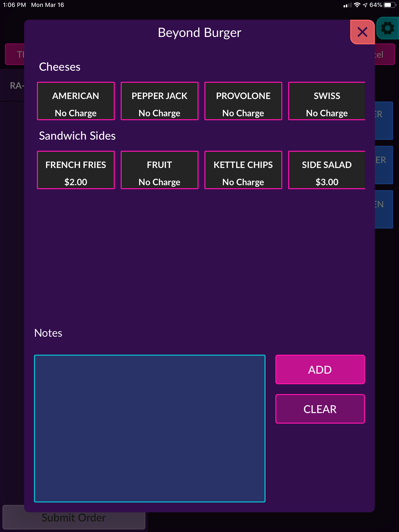Select American cheese option
Screen dimensions: 399x532
[x=76, y=101]
